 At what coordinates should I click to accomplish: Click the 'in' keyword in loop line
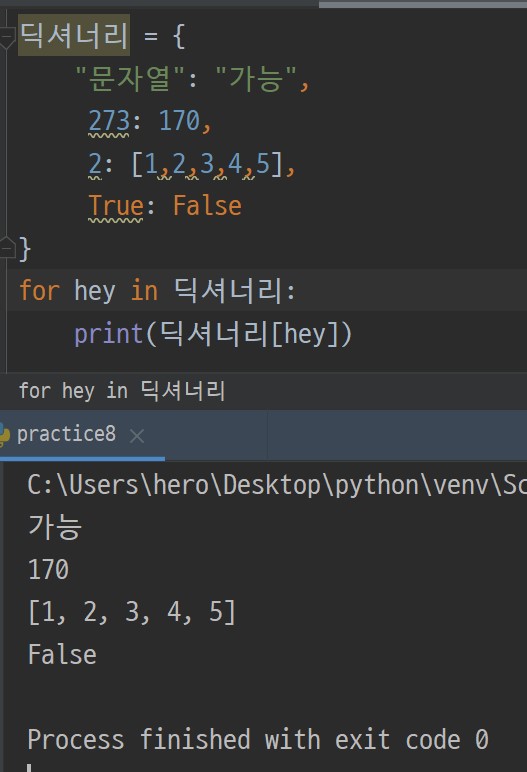coord(144,290)
